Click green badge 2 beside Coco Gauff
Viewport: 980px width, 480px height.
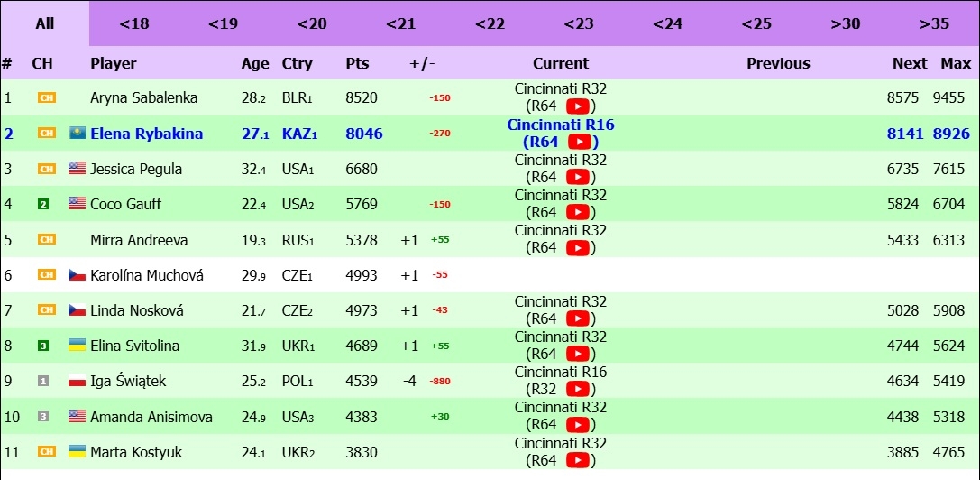pos(43,204)
